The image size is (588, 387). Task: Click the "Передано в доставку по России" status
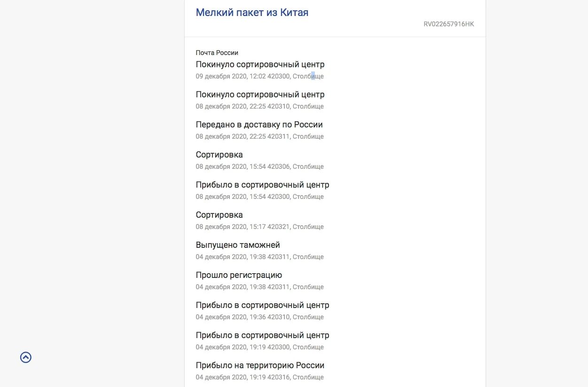[259, 125]
